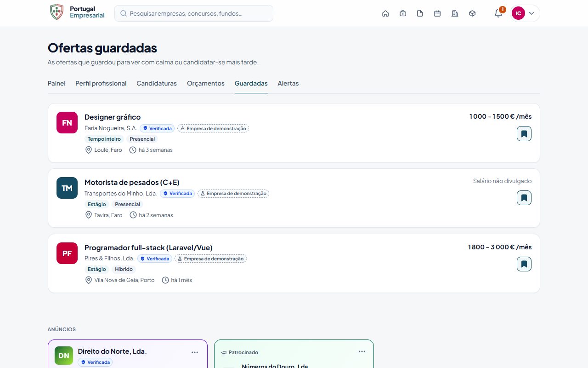Expand the IC user account menu
This screenshot has height=368, width=588.
coord(525,13)
